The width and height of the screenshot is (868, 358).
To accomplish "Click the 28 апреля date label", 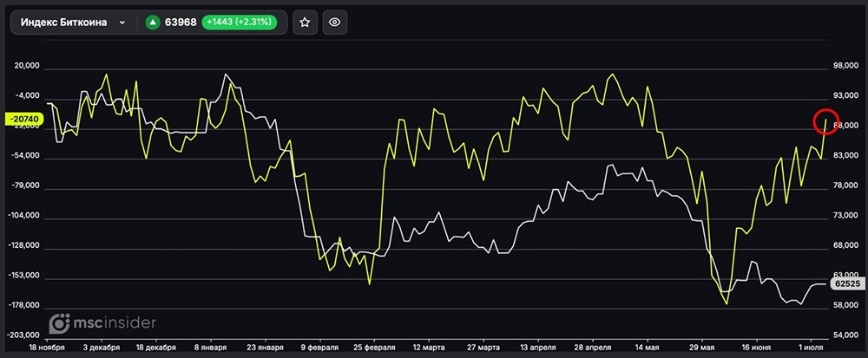I will (x=592, y=348).
